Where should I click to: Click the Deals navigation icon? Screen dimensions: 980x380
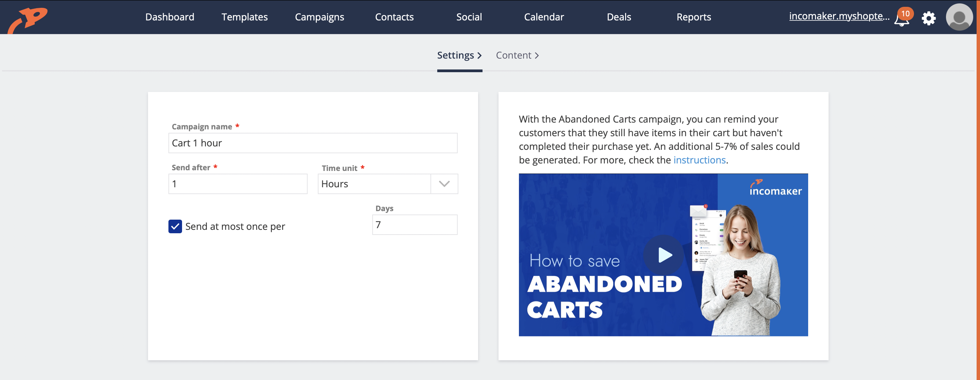click(619, 16)
